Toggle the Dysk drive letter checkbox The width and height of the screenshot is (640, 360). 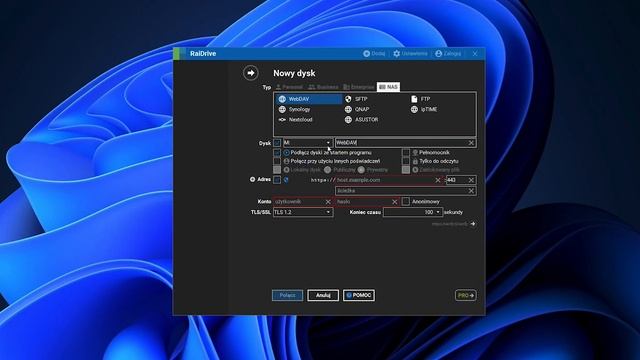pos(277,143)
